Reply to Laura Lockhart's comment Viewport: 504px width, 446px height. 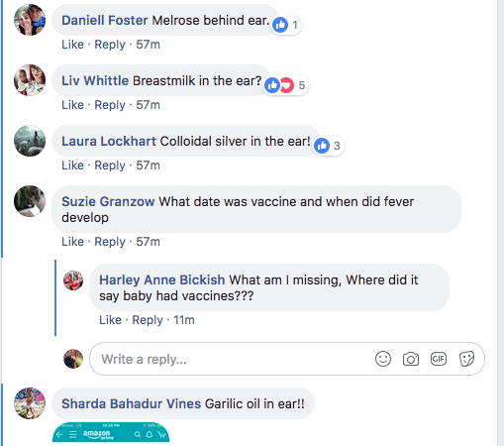pos(110,166)
